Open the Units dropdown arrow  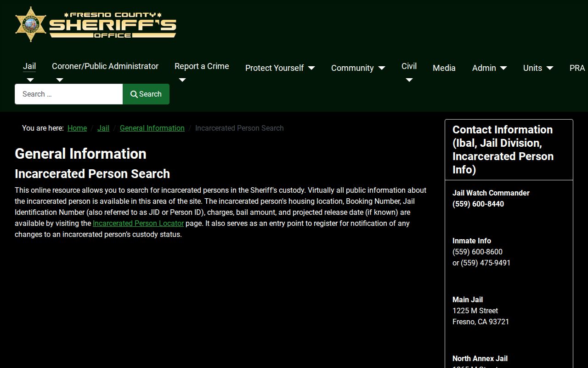point(549,68)
